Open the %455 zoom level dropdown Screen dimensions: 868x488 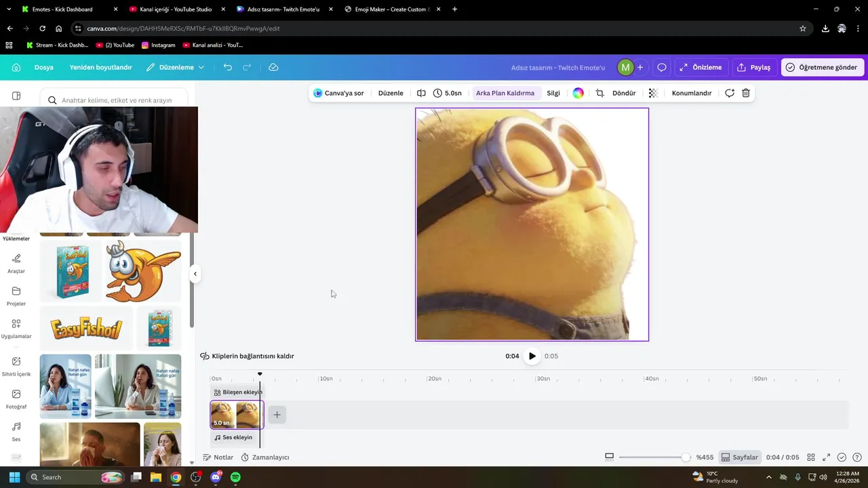[x=705, y=457]
